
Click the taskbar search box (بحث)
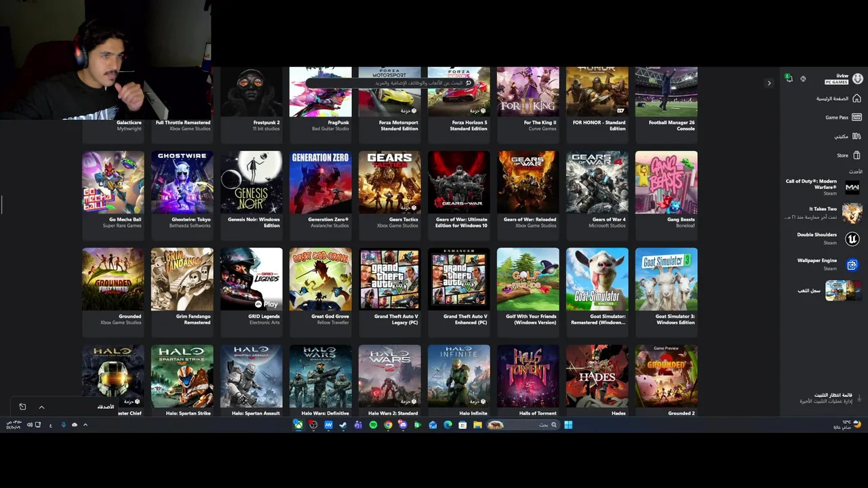coord(523,425)
